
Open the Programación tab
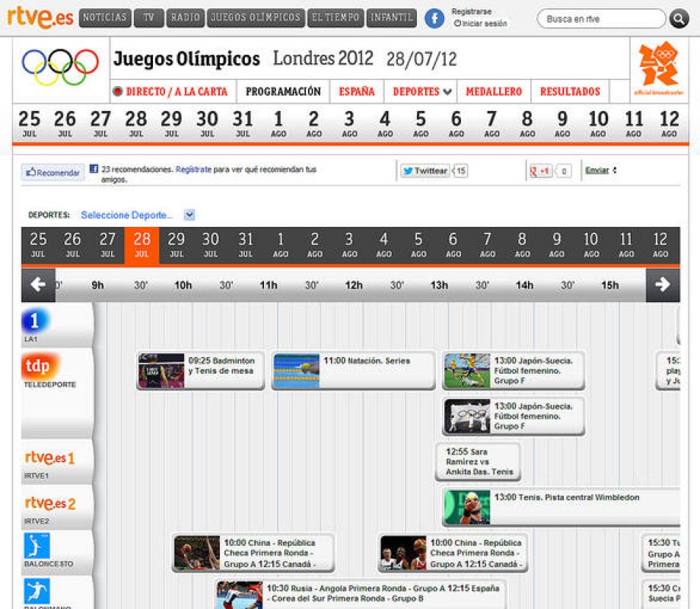click(x=283, y=91)
